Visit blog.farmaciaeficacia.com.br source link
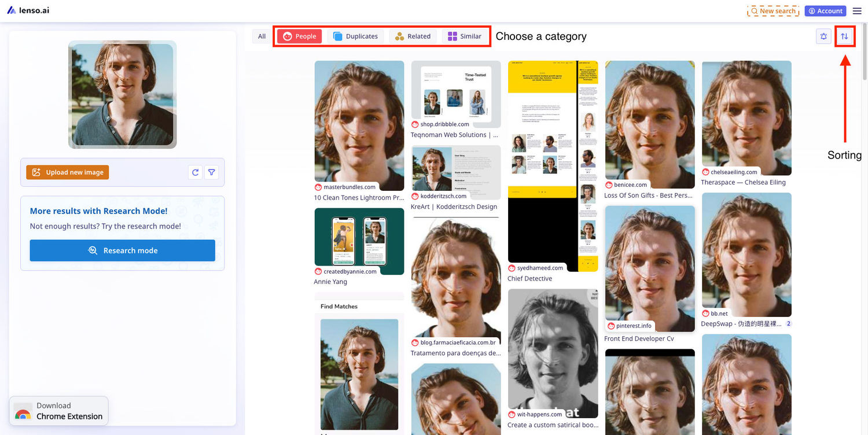The width and height of the screenshot is (868, 435). point(458,342)
